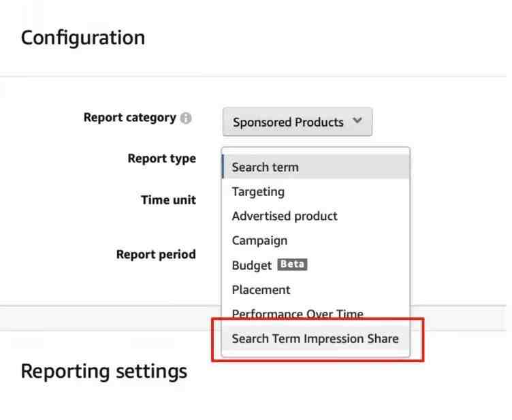Click the info icon beside Report category
The height and width of the screenshot is (420, 512).
[186, 118]
